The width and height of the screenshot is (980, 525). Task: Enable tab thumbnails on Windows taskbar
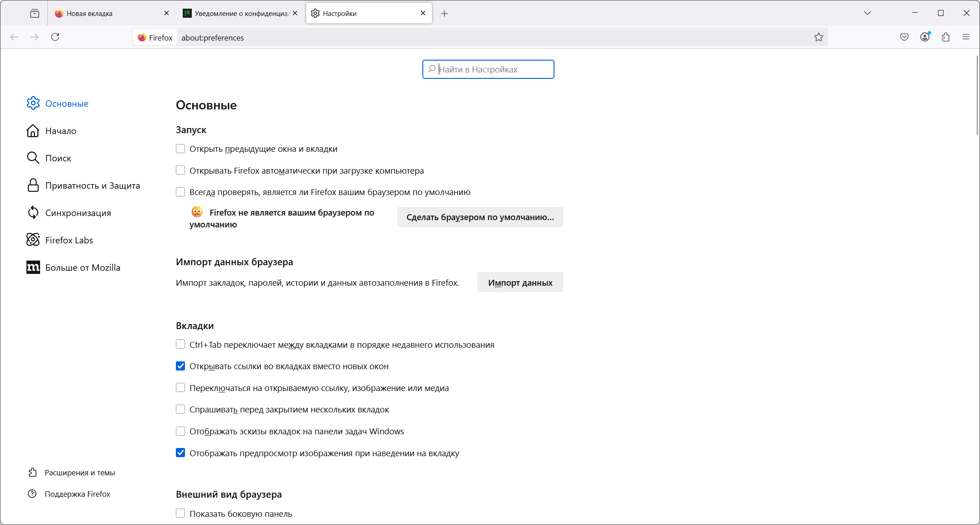(x=180, y=431)
